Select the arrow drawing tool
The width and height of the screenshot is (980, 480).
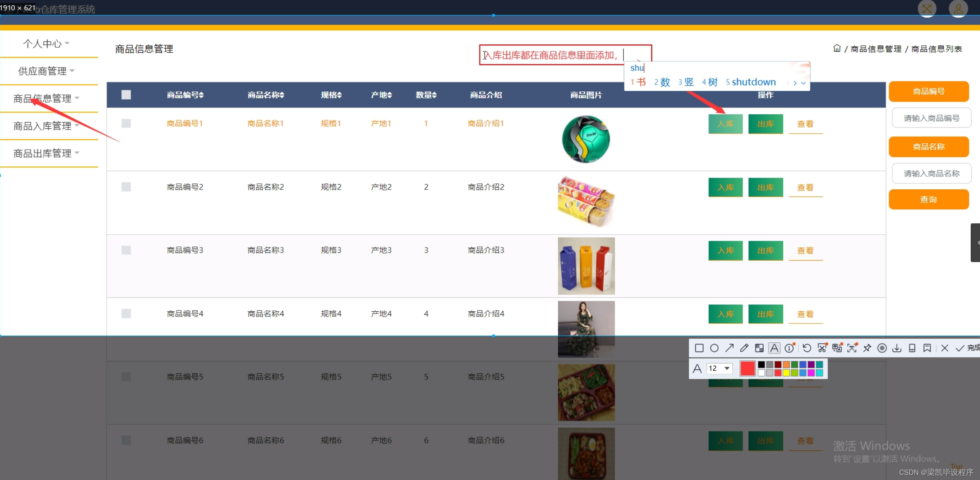coord(729,348)
